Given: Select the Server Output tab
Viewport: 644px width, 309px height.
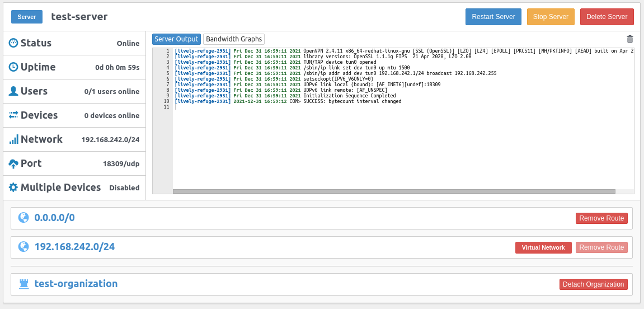Looking at the screenshot, I should pyautogui.click(x=176, y=39).
